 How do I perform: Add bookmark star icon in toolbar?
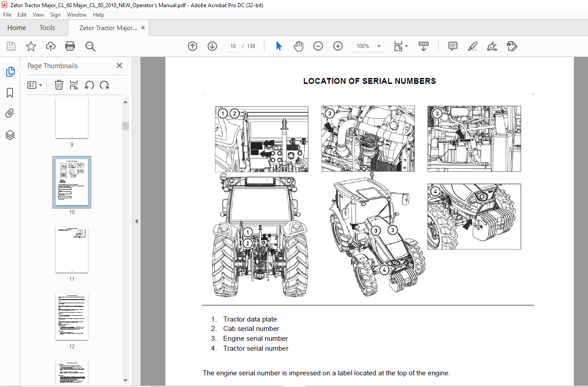tap(31, 46)
